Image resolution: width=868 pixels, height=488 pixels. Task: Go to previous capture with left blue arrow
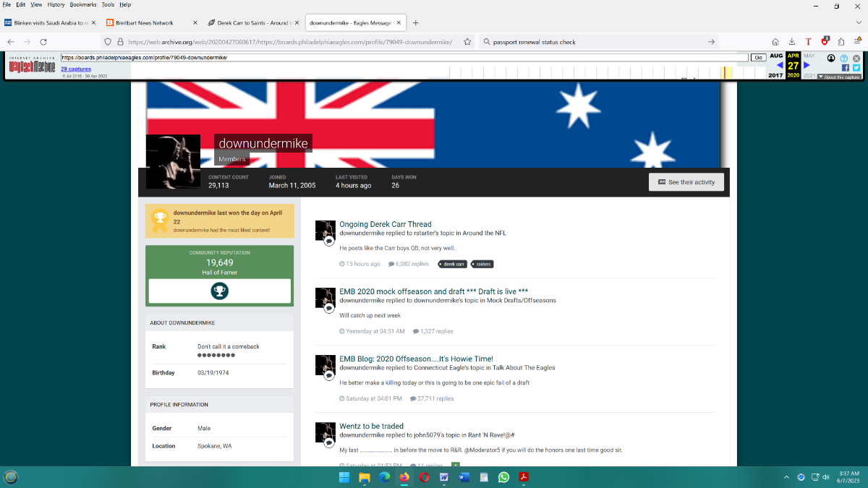780,66
